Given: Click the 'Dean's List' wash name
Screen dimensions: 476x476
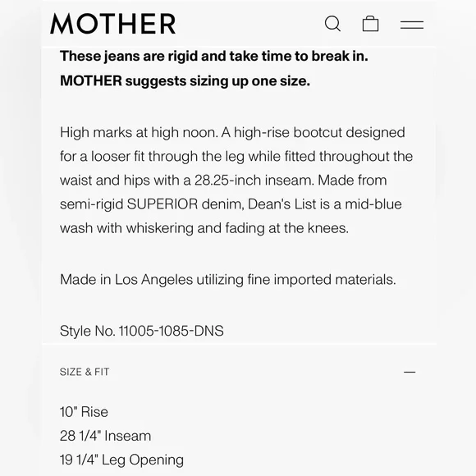Looking at the screenshot, I should point(282,204).
